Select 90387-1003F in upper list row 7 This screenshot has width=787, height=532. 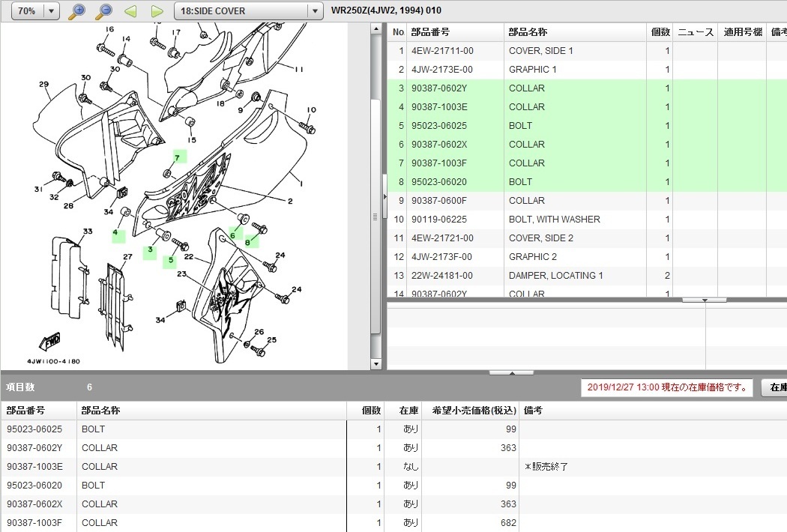coord(439,163)
